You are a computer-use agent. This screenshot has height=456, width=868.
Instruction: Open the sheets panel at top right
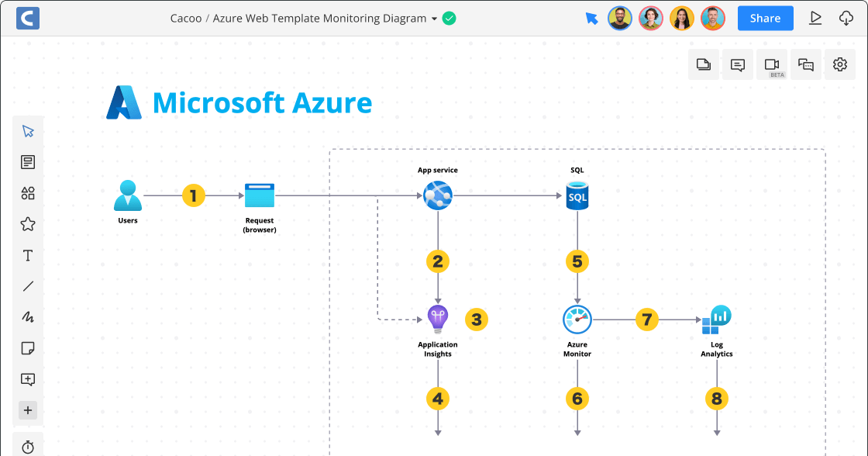(x=704, y=64)
